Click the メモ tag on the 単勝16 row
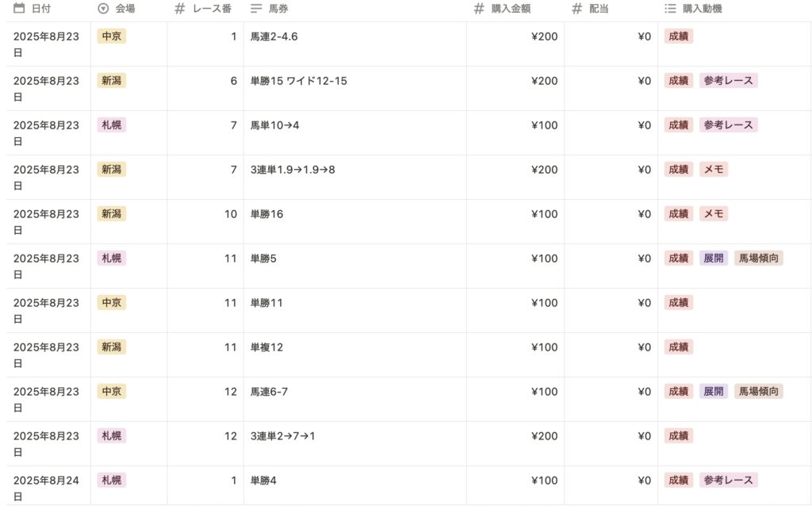 [714, 214]
